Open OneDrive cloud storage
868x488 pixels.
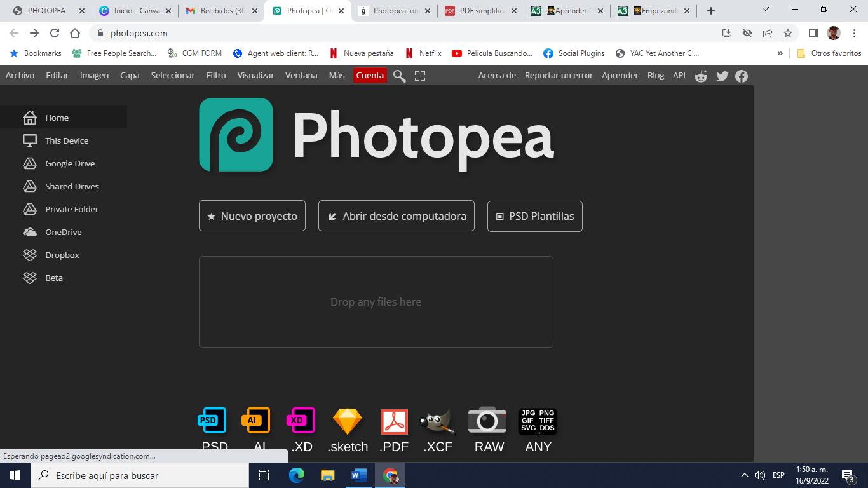[x=64, y=232]
